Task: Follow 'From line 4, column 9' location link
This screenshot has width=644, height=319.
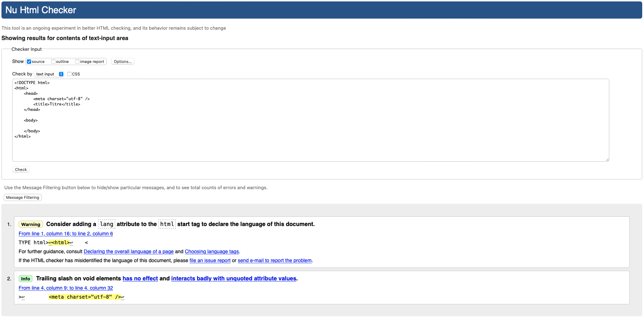Action: click(65, 288)
